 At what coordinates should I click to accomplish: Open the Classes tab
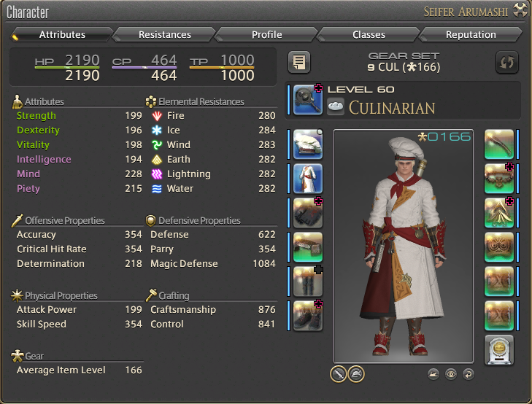click(x=369, y=34)
